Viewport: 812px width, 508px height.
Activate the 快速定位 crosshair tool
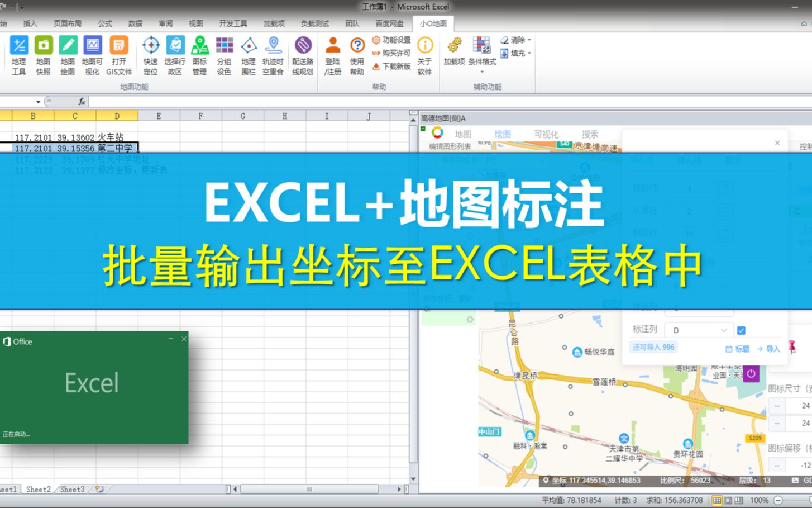coord(151,55)
